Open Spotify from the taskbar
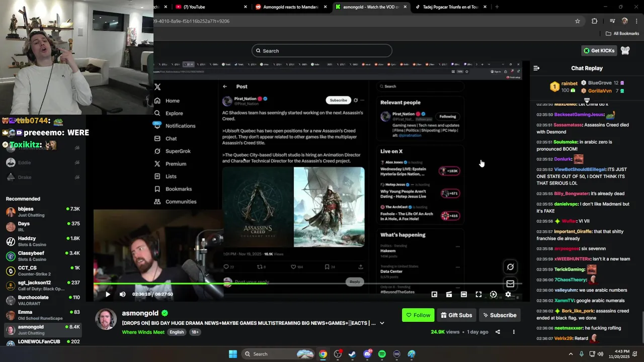Screen dimensions: 644x362 tap(382, 354)
